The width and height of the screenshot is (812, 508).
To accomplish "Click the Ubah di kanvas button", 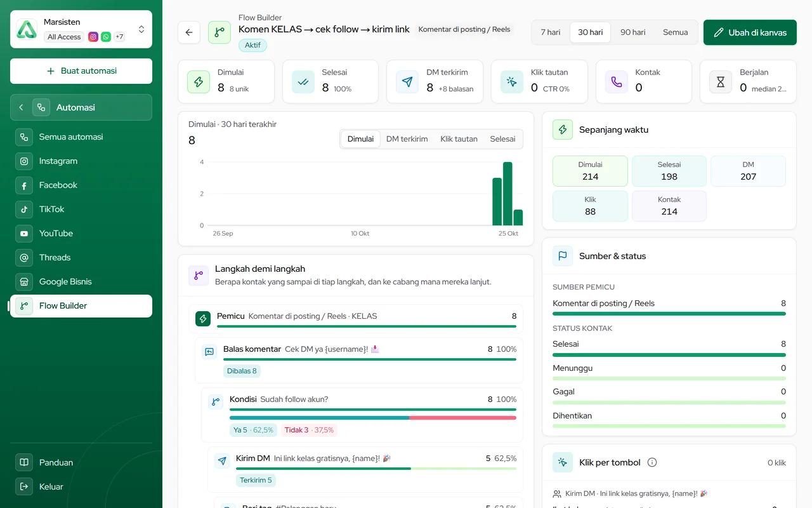I will (x=750, y=32).
